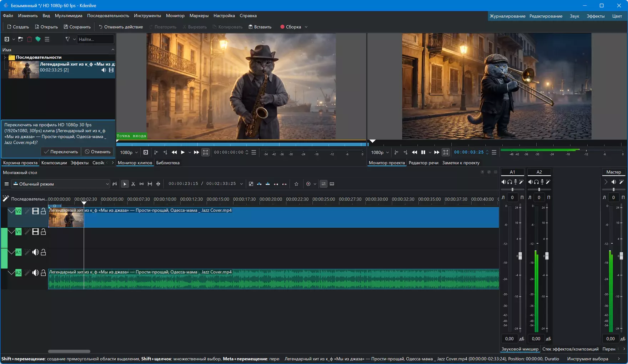Click the Сохранить toolbar button

77,27
